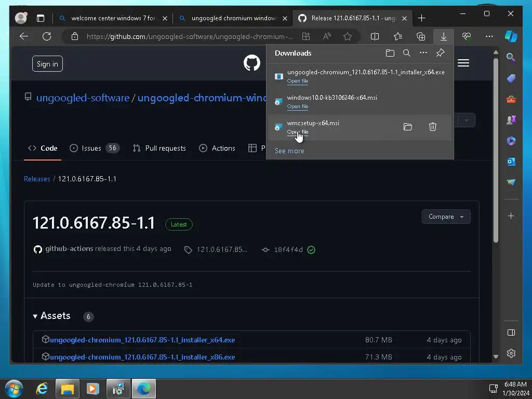Expand the Compare dropdown

pyautogui.click(x=446, y=217)
